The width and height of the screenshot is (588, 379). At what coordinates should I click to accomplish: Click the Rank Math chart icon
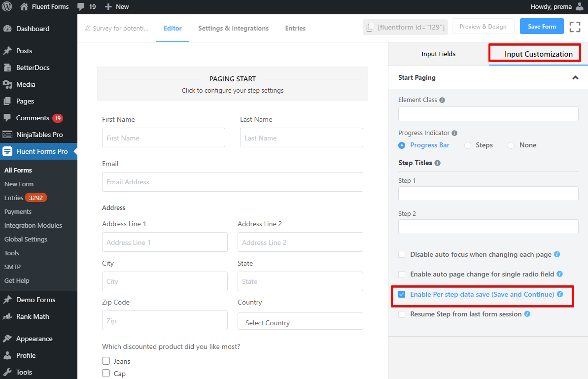(x=7, y=316)
